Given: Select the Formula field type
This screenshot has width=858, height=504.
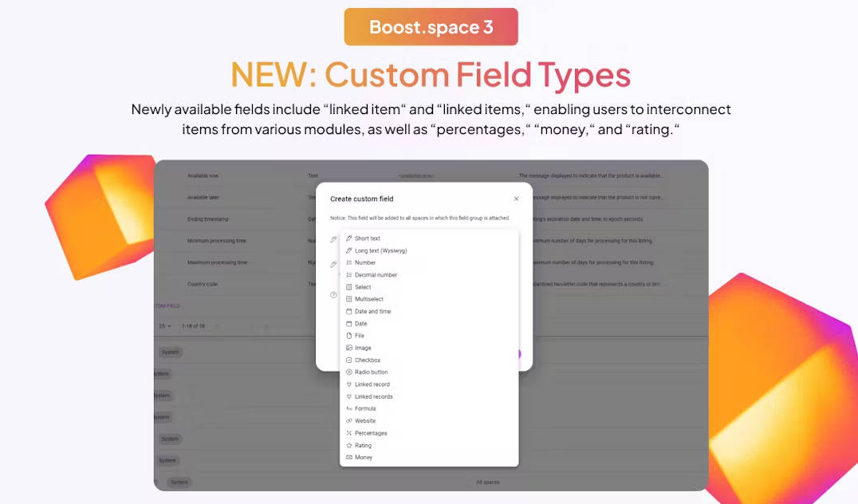Looking at the screenshot, I should pyautogui.click(x=365, y=409).
